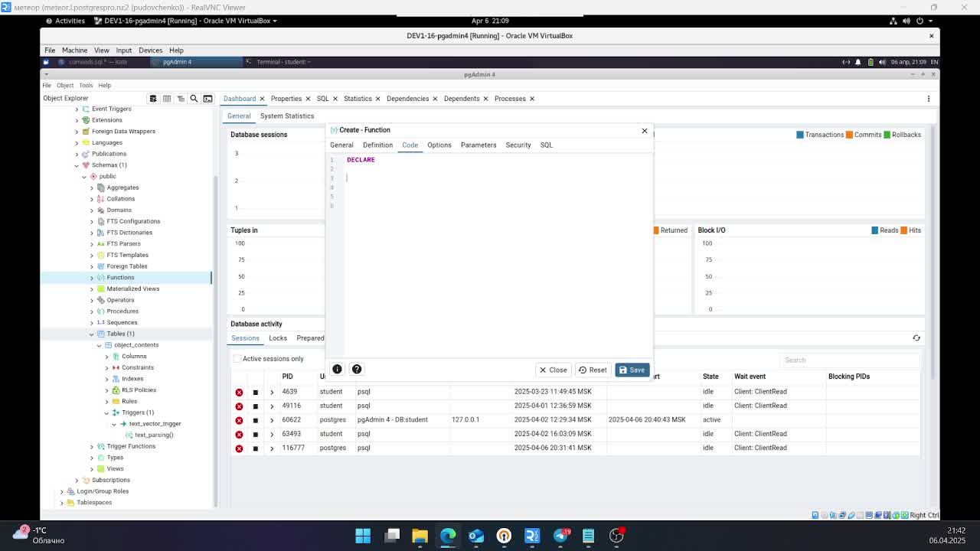Switch to the Definition tab in dialog
Image resolution: width=980 pixels, height=551 pixels.
pyautogui.click(x=377, y=145)
